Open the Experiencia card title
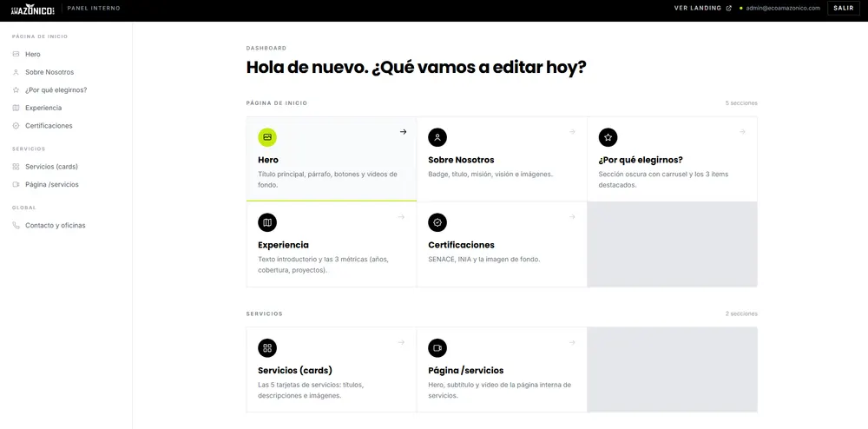 point(284,245)
